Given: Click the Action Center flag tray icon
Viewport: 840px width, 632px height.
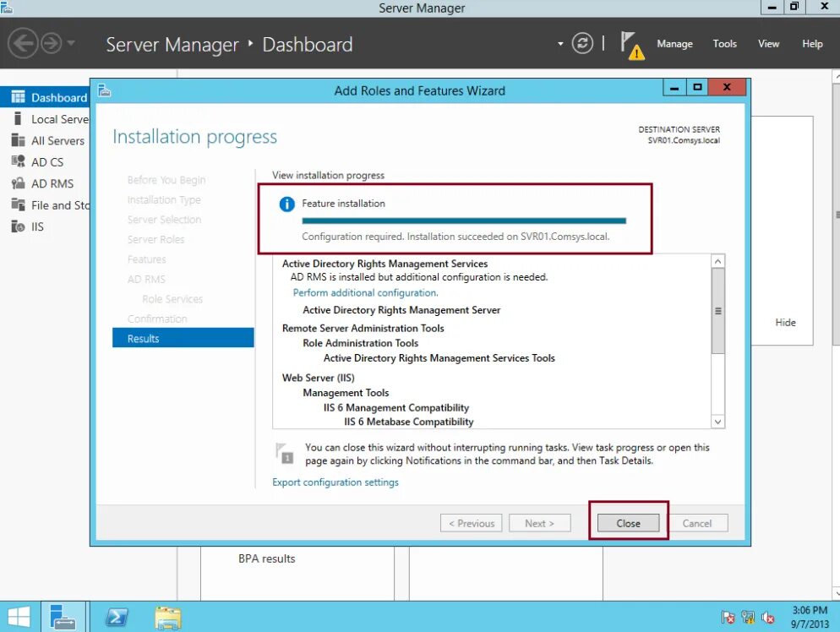Looking at the screenshot, I should 728,618.
